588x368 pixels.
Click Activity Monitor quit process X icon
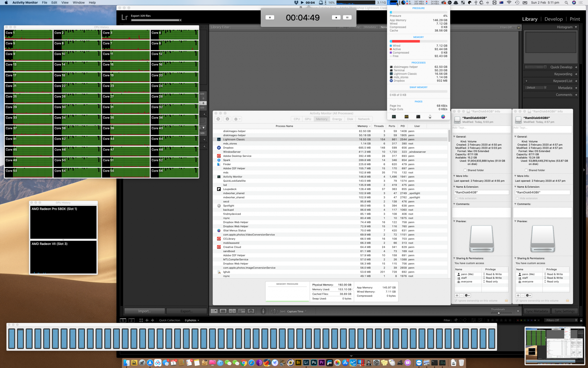(x=218, y=119)
